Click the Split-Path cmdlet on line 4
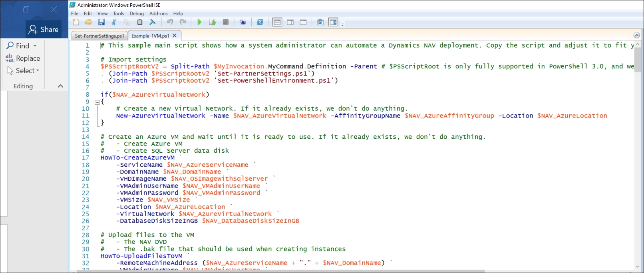Image resolution: width=644 pixels, height=273 pixels. click(x=190, y=67)
